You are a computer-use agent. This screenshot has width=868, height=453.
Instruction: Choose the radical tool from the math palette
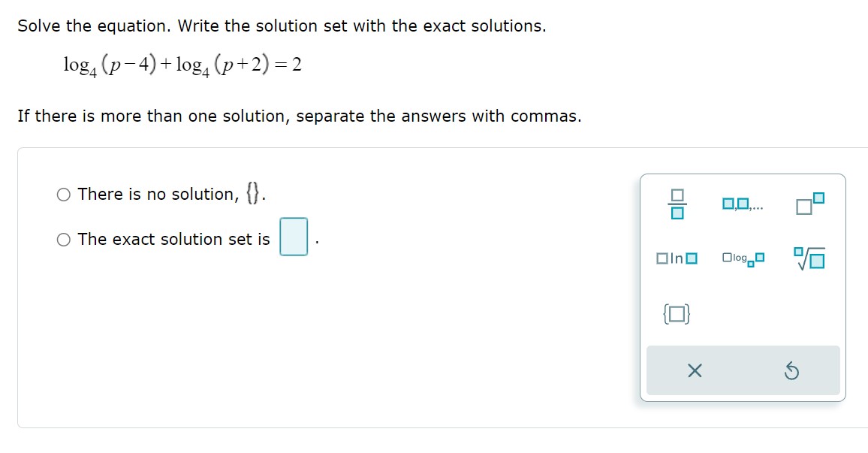coord(809,257)
